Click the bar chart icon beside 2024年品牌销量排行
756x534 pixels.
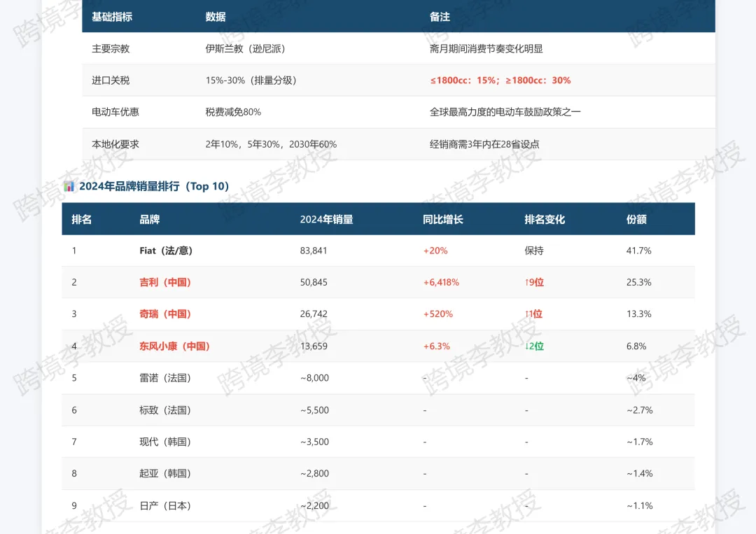[69, 186]
